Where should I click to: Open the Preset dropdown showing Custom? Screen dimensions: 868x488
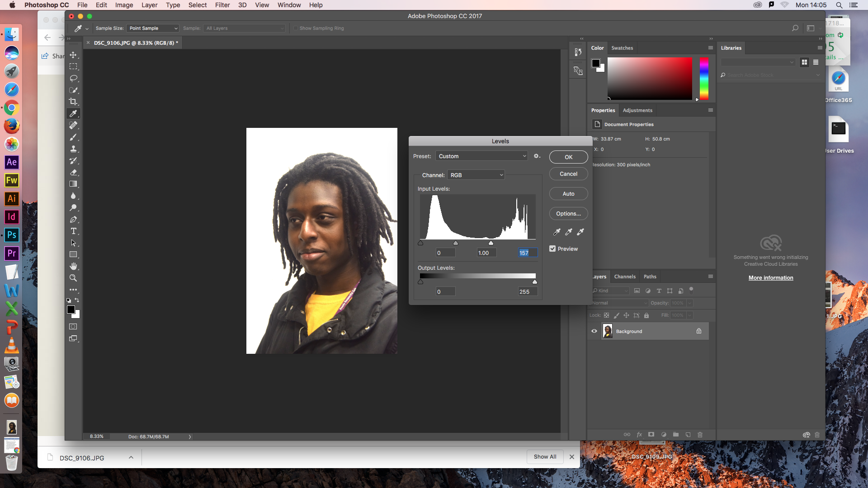point(481,156)
